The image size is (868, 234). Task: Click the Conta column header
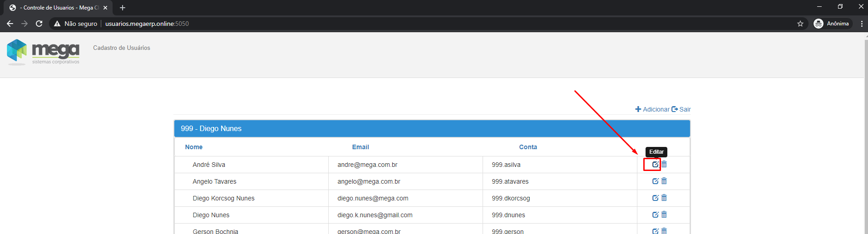click(528, 147)
